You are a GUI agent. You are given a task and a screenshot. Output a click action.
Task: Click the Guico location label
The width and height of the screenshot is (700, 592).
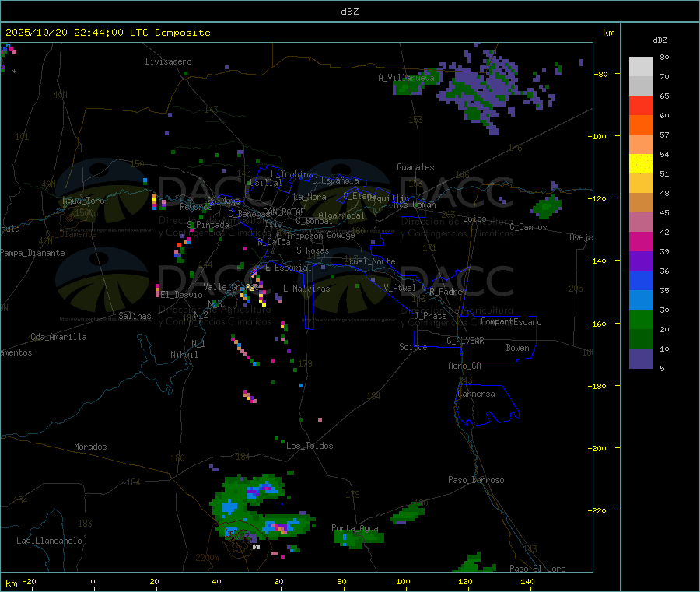pos(474,219)
